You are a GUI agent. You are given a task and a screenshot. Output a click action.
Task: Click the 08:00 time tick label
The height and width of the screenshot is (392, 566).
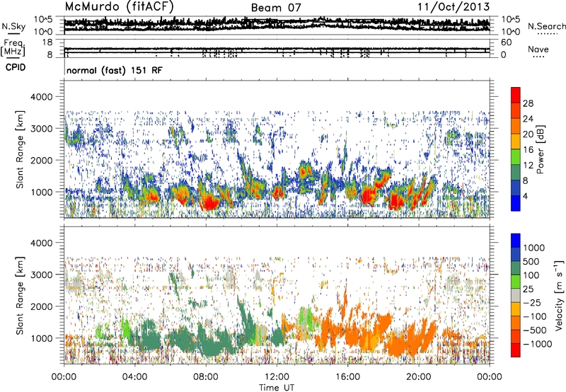tap(206, 377)
